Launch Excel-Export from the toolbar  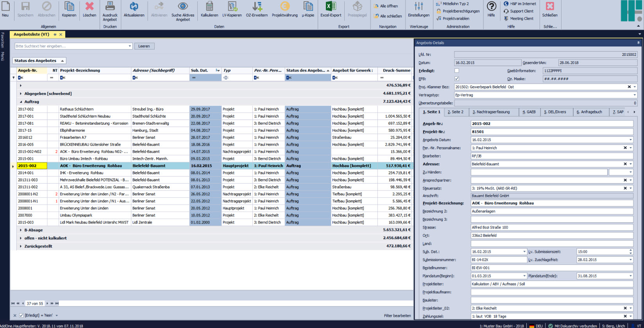pyautogui.click(x=331, y=7)
